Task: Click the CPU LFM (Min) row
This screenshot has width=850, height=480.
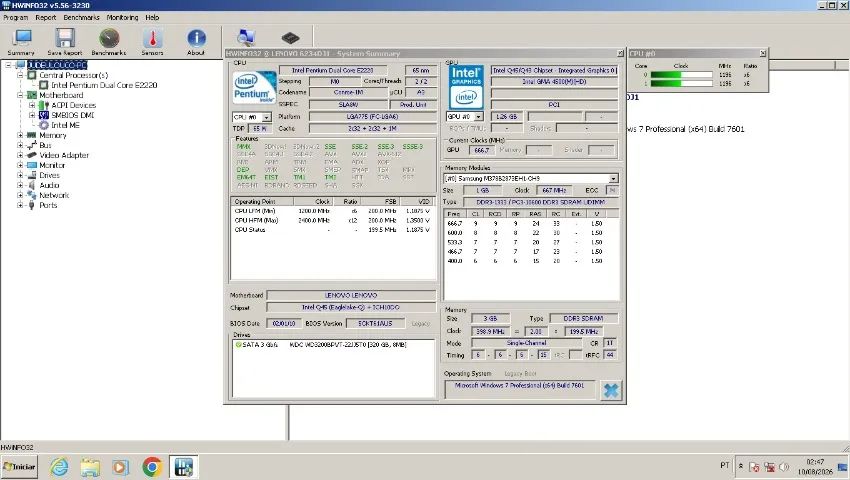Action: pos(332,211)
